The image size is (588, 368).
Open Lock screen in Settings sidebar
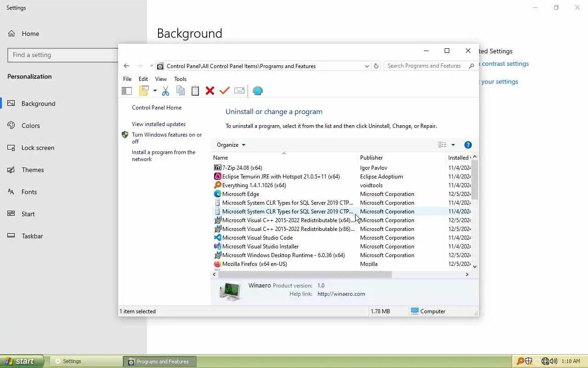tap(38, 148)
